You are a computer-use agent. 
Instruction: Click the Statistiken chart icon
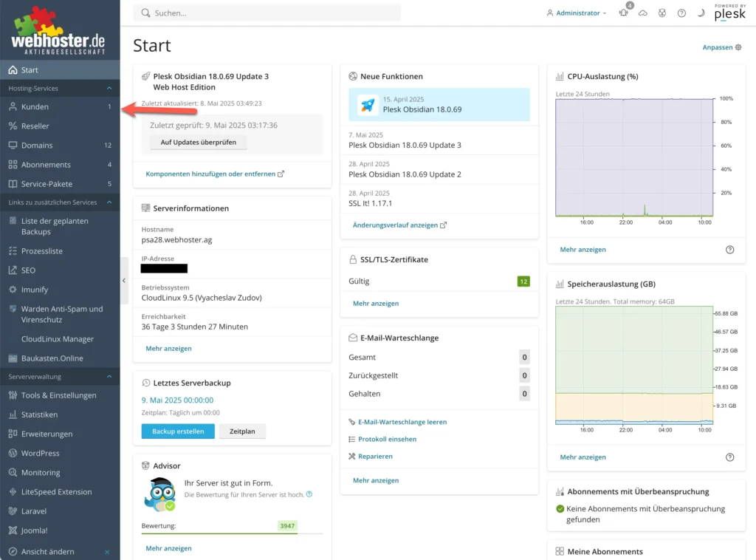pyautogui.click(x=13, y=414)
